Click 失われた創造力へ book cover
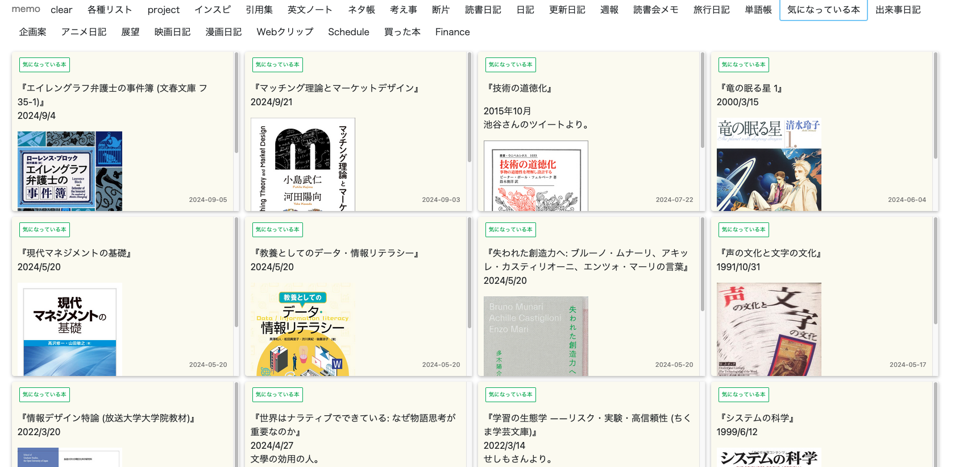980x467 pixels. pos(536,336)
